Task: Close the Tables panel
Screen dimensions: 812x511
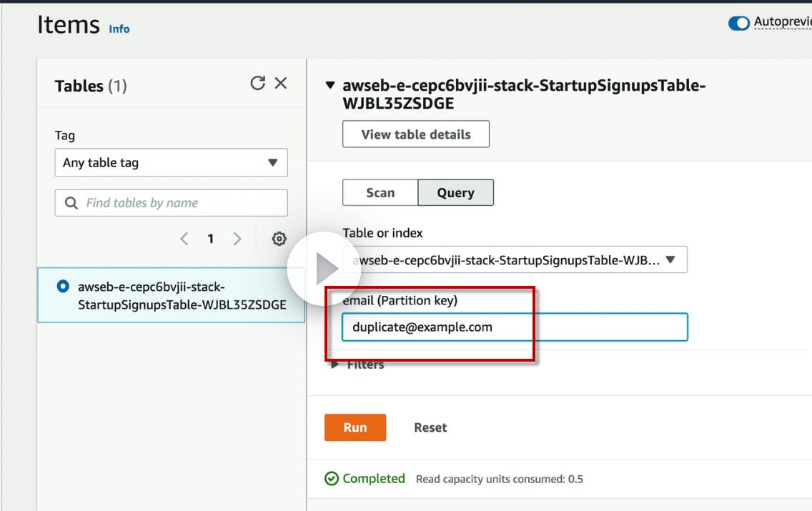Action: (281, 84)
